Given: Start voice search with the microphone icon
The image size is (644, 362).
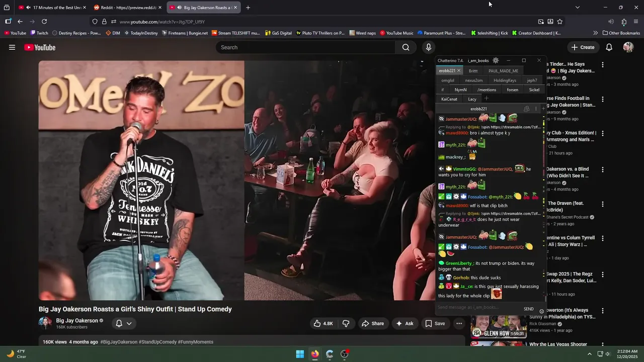Looking at the screenshot, I should [x=429, y=47].
